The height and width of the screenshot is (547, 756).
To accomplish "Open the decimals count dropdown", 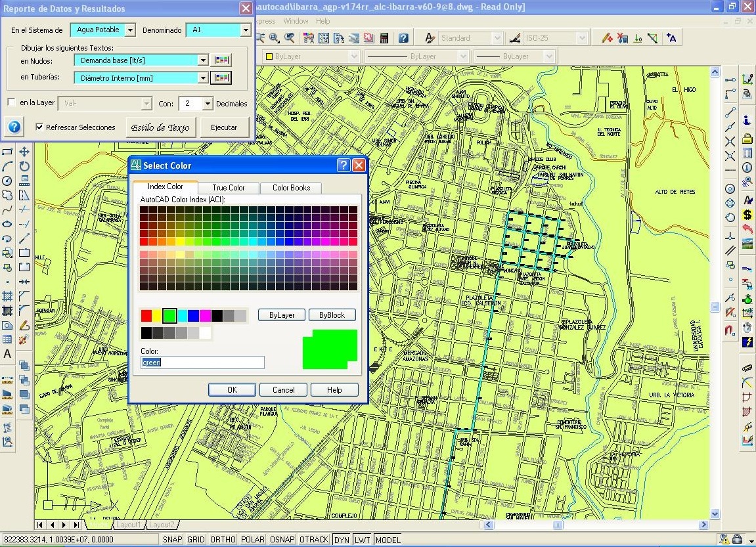I will 208,104.
